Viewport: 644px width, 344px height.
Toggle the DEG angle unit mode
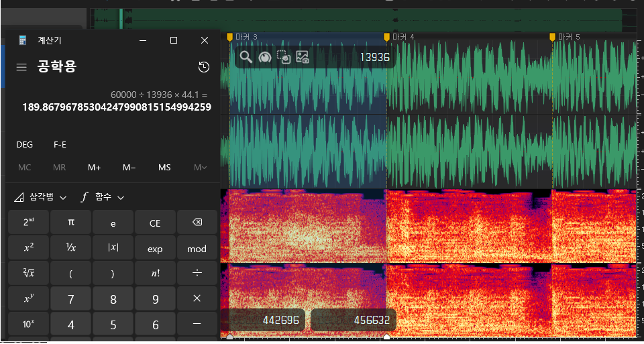pos(25,144)
